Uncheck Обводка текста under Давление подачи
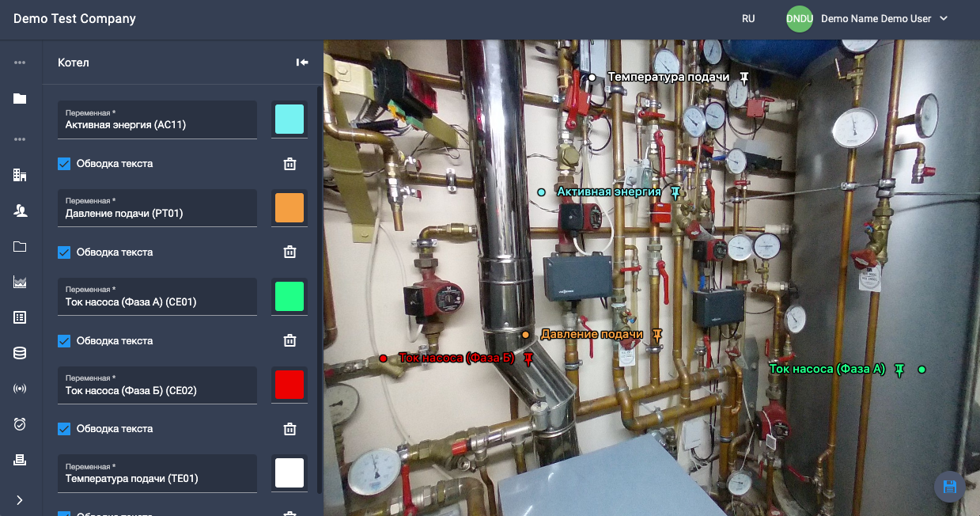This screenshot has width=980, height=516. click(x=64, y=252)
